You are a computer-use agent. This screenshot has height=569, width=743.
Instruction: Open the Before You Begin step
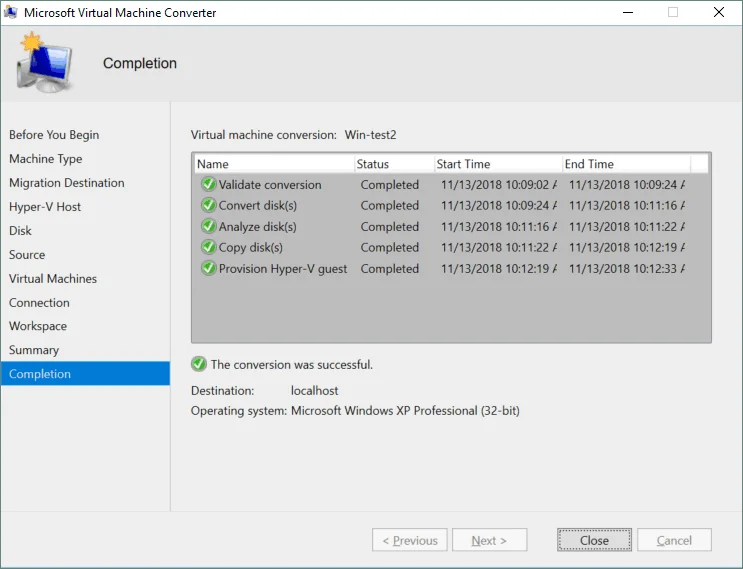tap(54, 135)
